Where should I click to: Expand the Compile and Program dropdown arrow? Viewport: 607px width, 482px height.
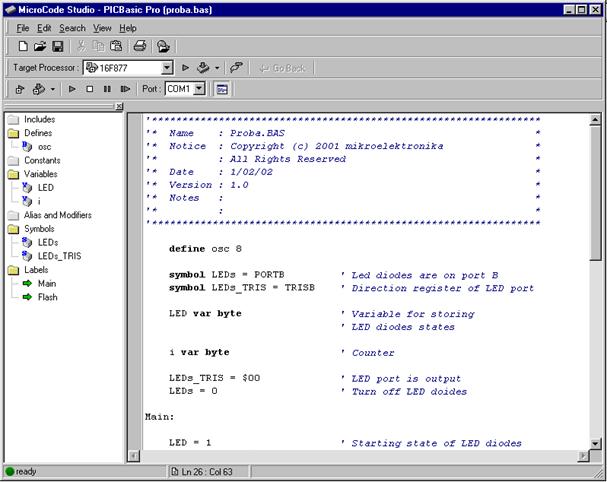217,68
